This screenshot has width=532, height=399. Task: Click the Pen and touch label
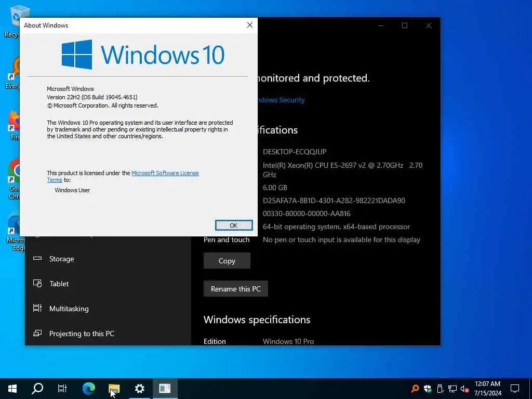tap(227, 240)
